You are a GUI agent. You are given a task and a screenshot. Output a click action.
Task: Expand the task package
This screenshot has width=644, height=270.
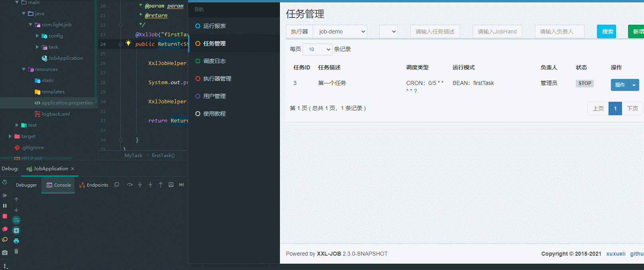[37, 47]
